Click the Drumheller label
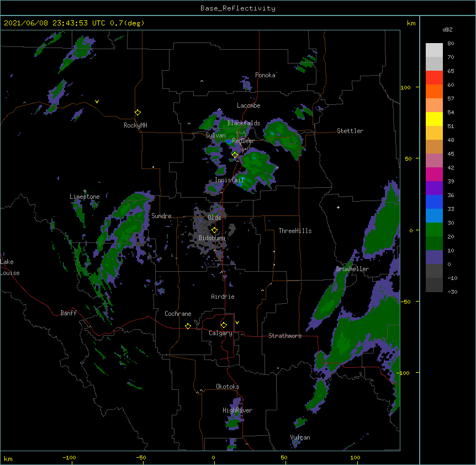Viewport: 476px width, 465px height. (352, 269)
